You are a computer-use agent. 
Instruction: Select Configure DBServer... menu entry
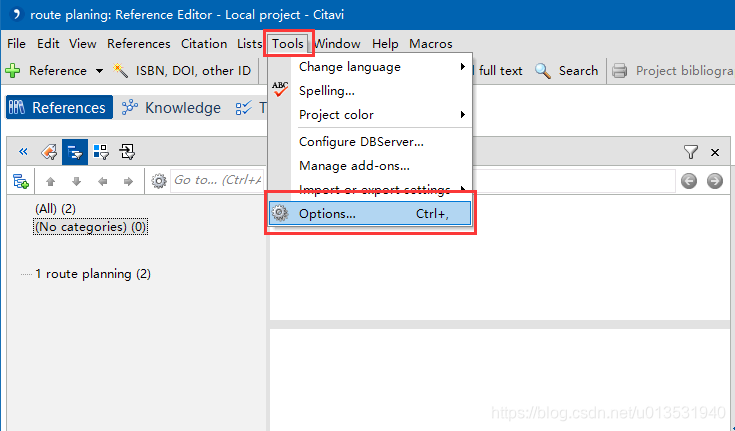(x=370, y=142)
